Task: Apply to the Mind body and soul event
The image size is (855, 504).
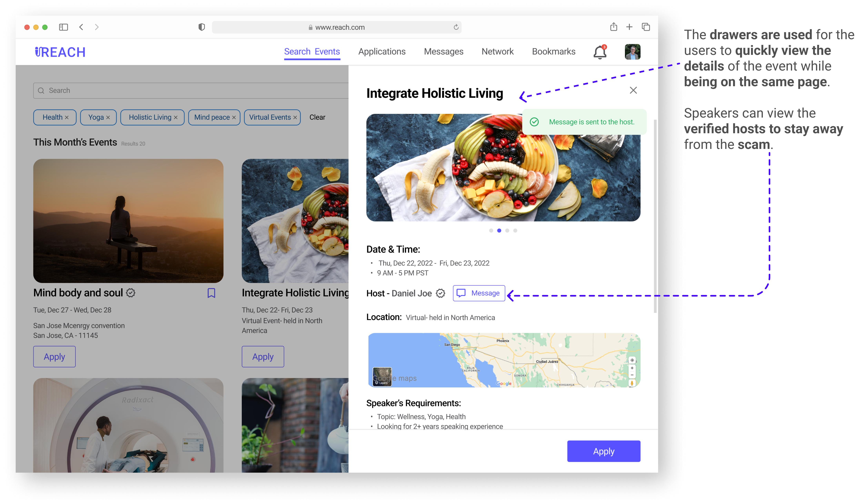Action: [54, 357]
